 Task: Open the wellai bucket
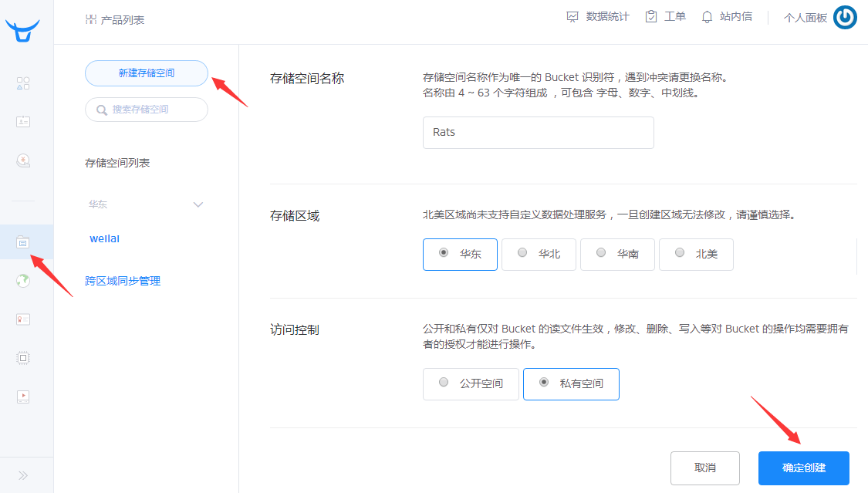[105, 238]
